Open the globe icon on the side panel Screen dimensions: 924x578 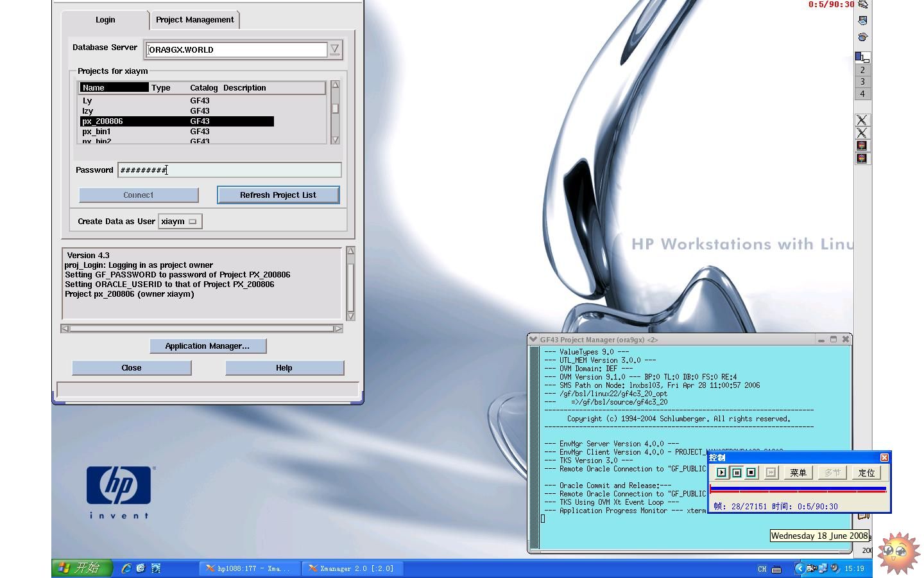click(x=862, y=37)
